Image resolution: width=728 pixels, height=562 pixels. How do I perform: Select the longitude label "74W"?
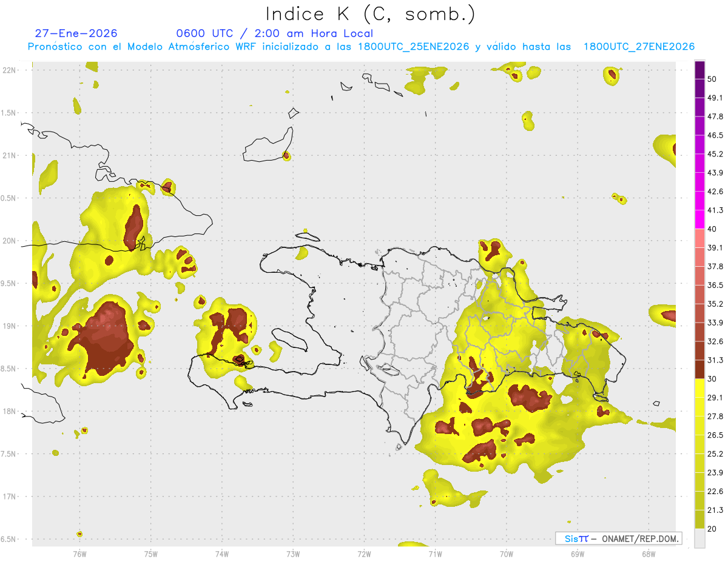pos(222,554)
